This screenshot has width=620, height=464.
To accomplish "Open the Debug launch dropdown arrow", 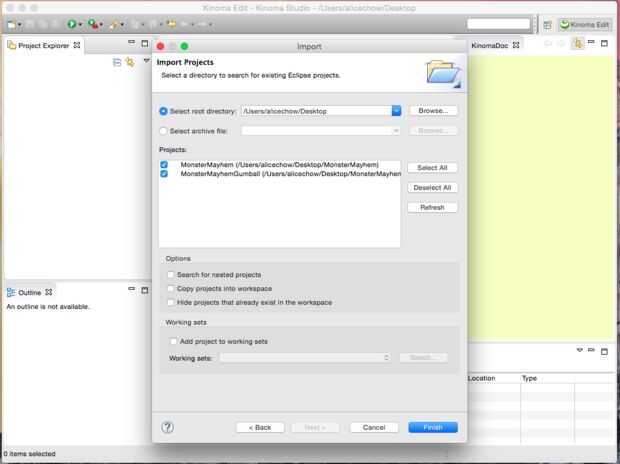I will tap(101, 25).
